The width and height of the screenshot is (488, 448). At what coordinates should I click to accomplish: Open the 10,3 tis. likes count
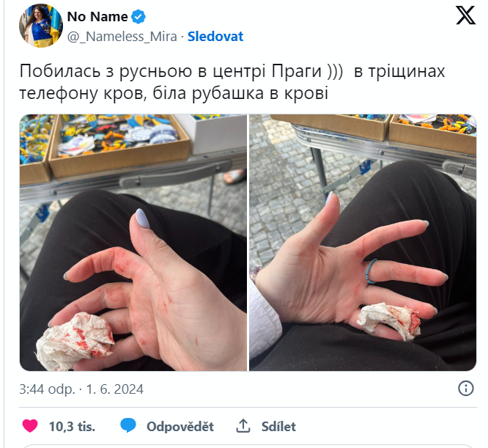(x=72, y=426)
